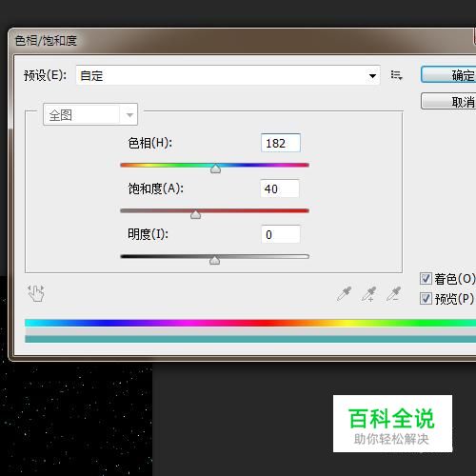Click the 色相(H): label

[x=149, y=143]
